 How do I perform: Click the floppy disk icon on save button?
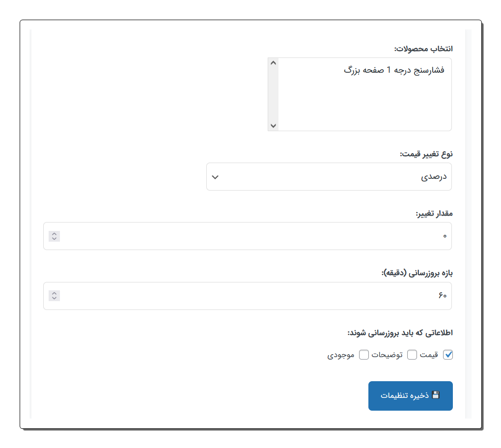click(x=435, y=395)
